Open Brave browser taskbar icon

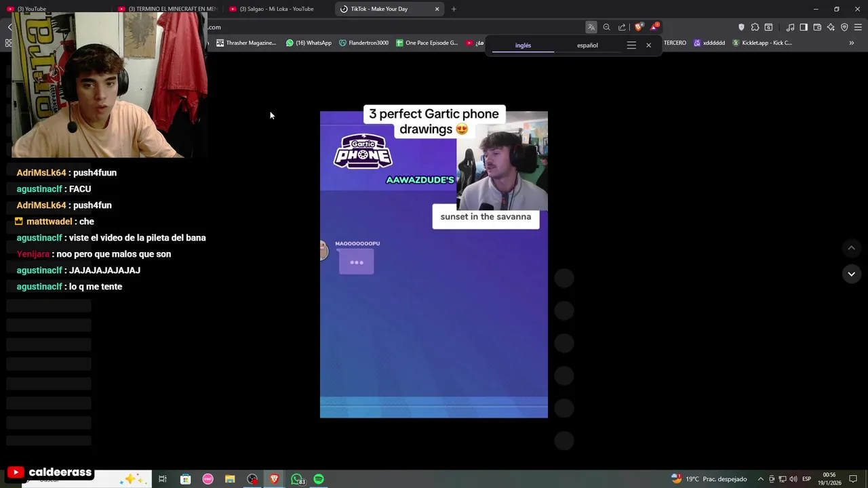click(275, 479)
